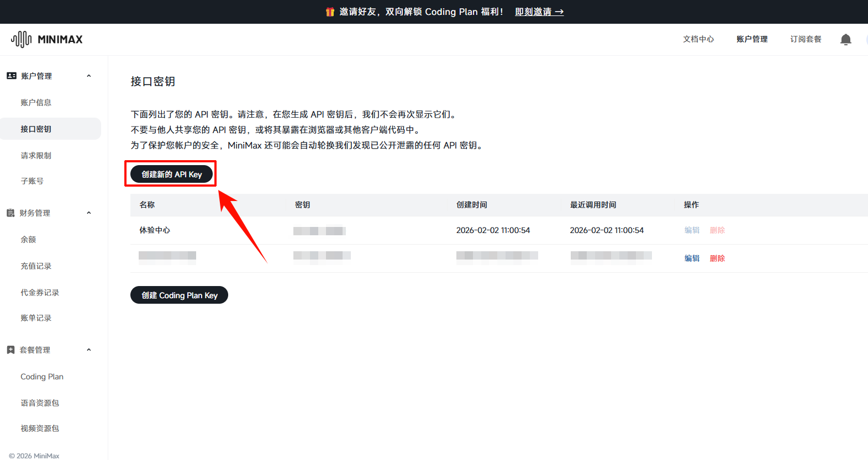Click the blurred key in 体验中心 row
The width and height of the screenshot is (868, 460).
click(x=319, y=231)
